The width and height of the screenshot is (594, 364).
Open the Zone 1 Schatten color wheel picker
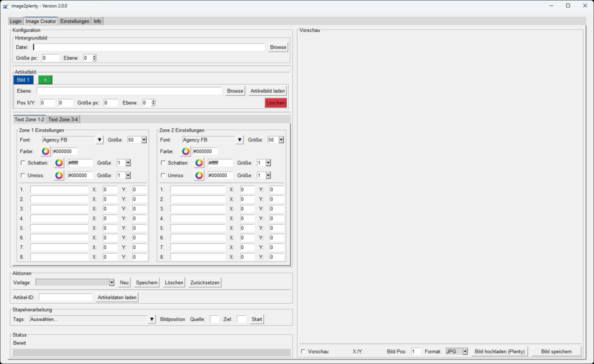pos(59,163)
